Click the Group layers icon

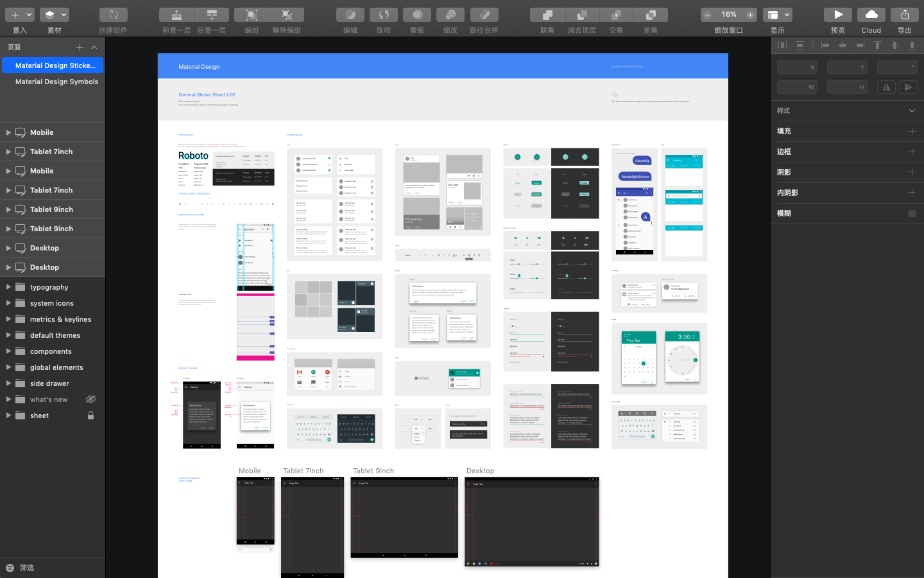(x=252, y=15)
